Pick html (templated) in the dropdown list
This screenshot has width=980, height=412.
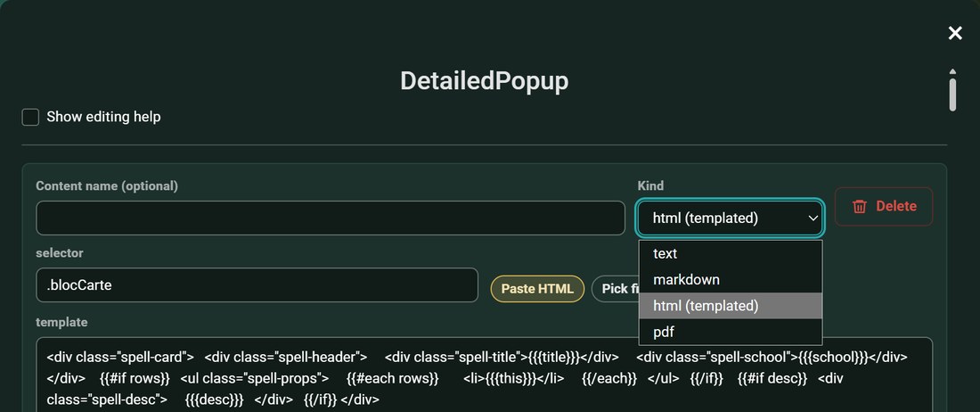coord(730,306)
